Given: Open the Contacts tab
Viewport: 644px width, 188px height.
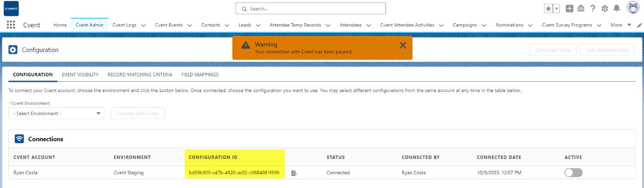Looking at the screenshot, I should (210, 25).
